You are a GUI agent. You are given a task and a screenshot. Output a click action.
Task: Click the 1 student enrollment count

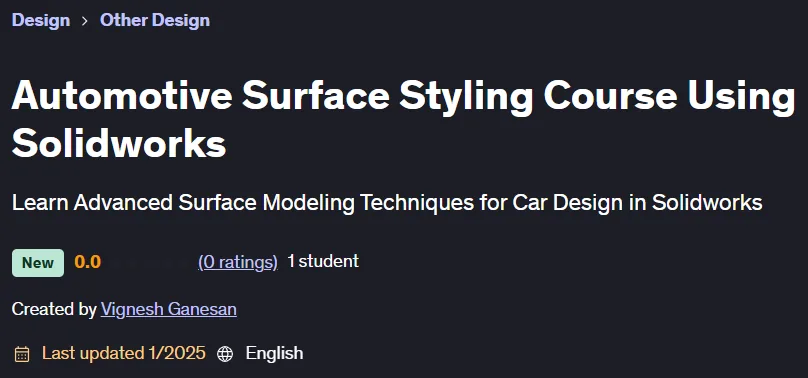tap(323, 261)
